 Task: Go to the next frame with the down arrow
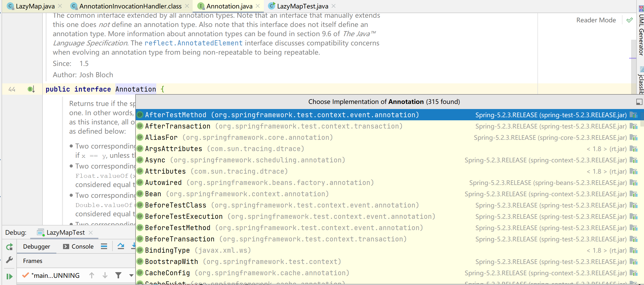[x=105, y=276]
